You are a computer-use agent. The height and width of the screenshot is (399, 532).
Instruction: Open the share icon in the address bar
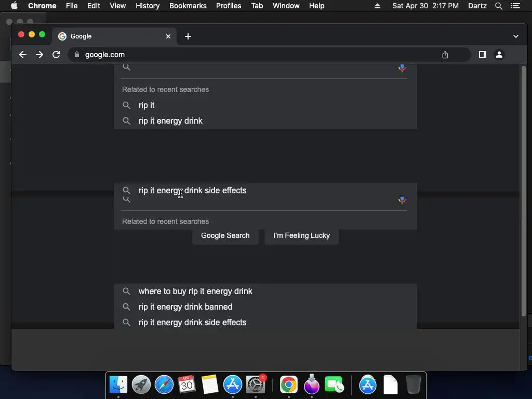[445, 55]
